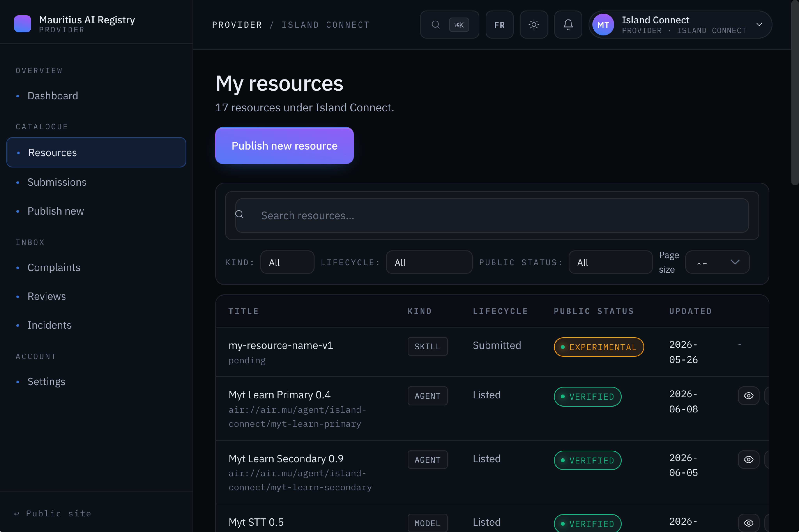799x532 pixels.
Task: Click the Submitted lifecycle cell
Action: click(497, 345)
